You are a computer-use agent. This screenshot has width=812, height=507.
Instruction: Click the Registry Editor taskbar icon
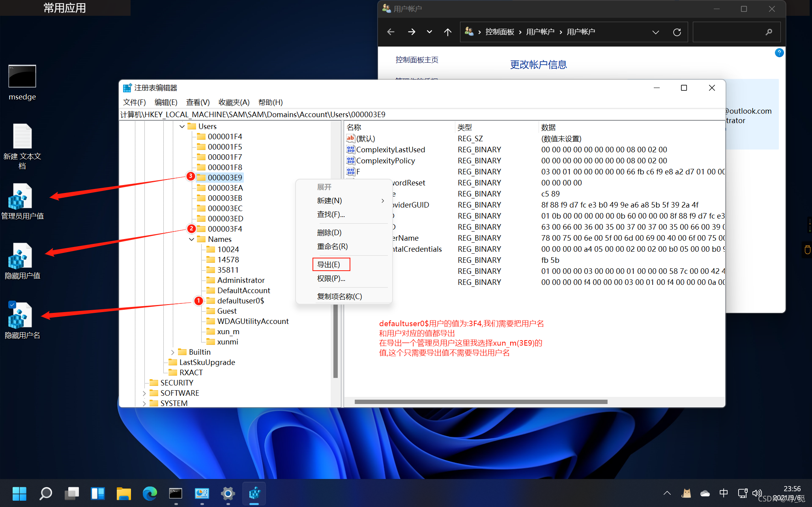[x=254, y=493]
